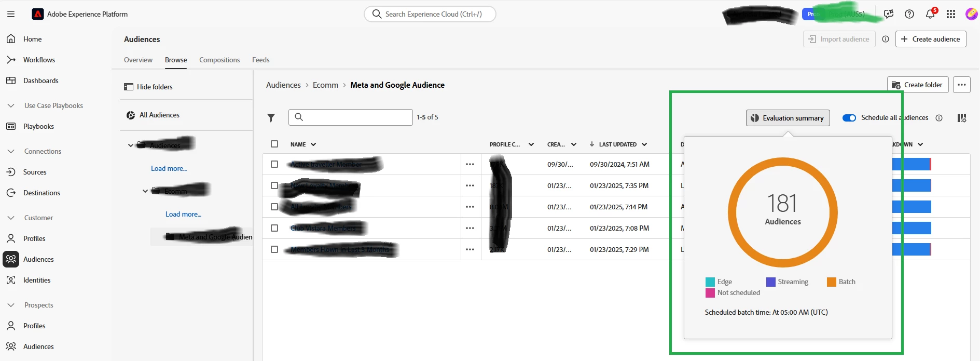The width and height of the screenshot is (980, 361).
Task: Open the user profile avatar
Action: click(x=972, y=14)
